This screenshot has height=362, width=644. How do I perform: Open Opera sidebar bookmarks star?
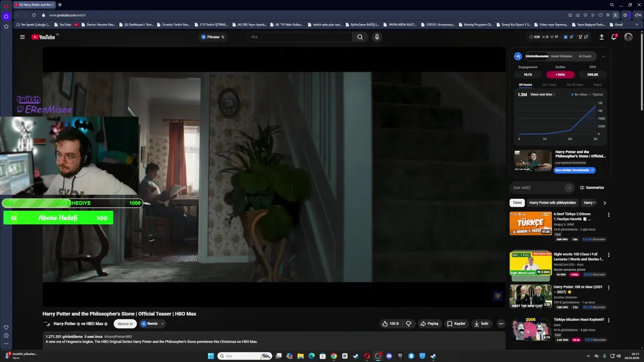pos(6,26)
